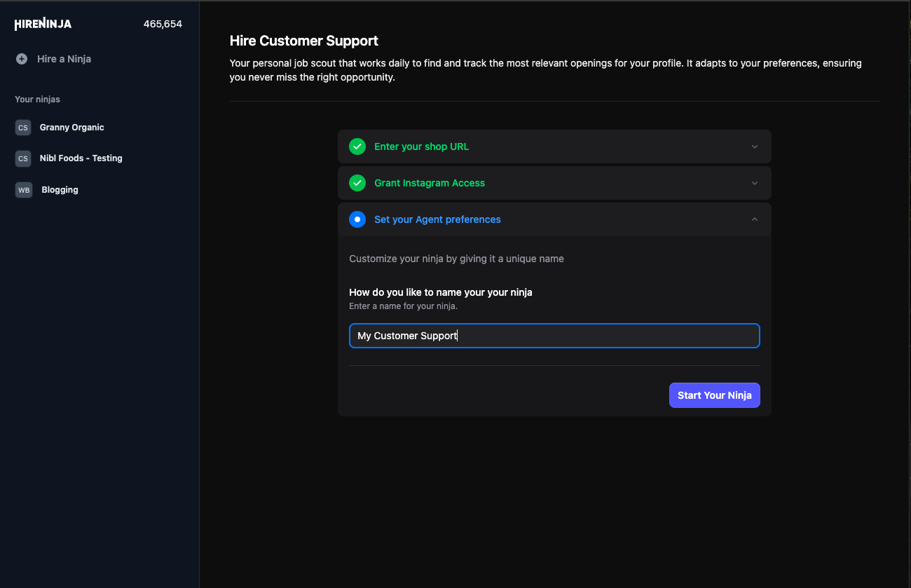Open the Granny Organic ninja
This screenshot has height=588, width=911.
tap(72, 127)
